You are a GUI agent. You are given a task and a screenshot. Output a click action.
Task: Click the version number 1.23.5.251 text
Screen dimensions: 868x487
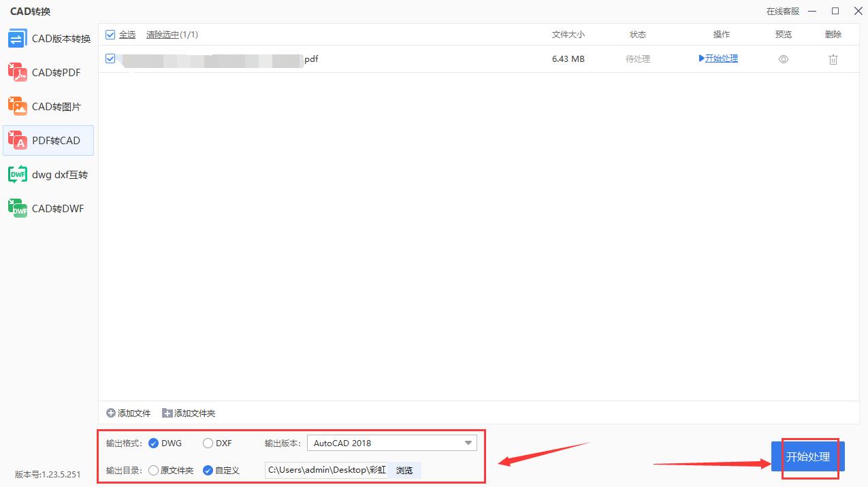48,474
